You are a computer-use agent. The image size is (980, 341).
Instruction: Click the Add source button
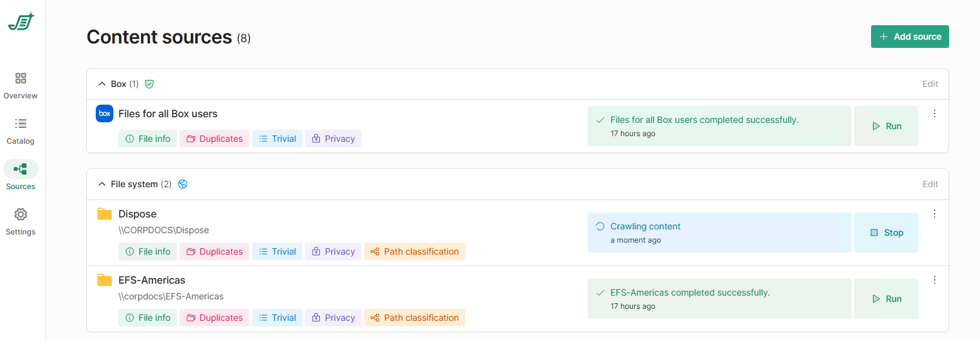coord(909,37)
